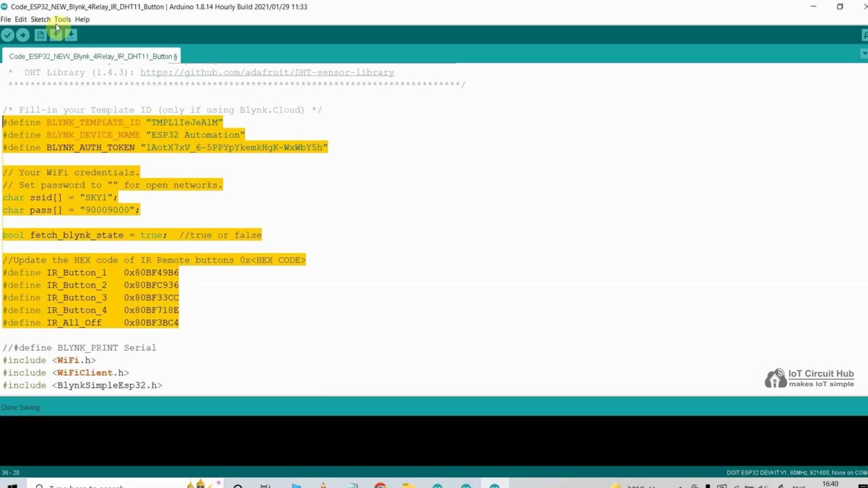Open the Edit menu
This screenshot has width=868, height=488.
click(20, 19)
